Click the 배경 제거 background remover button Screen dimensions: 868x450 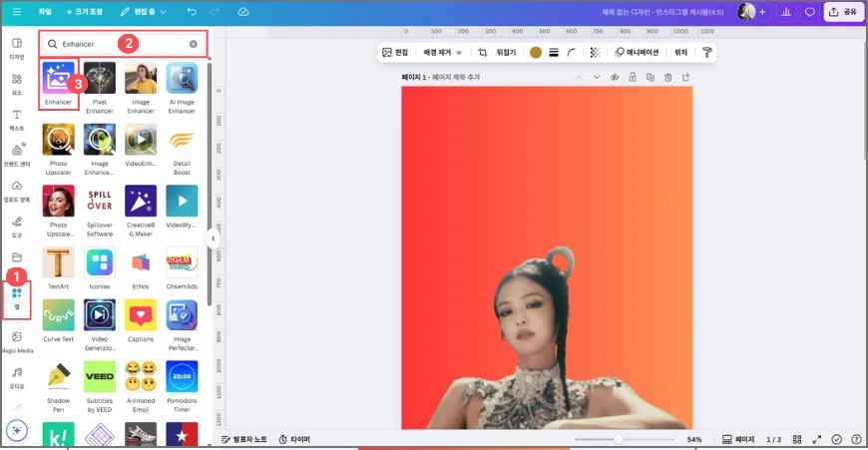click(x=442, y=52)
